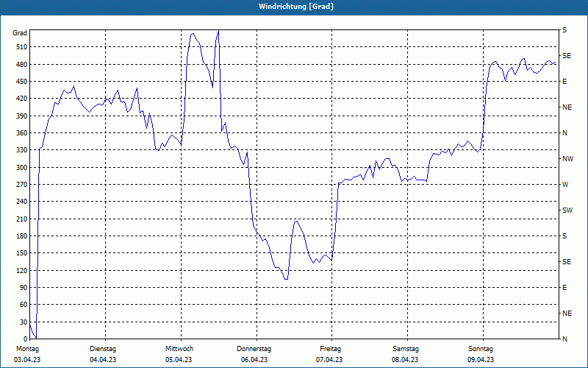Screen dimensions: 588x368
Task: Click the N compass label at the 360 gridline
Action: point(564,133)
